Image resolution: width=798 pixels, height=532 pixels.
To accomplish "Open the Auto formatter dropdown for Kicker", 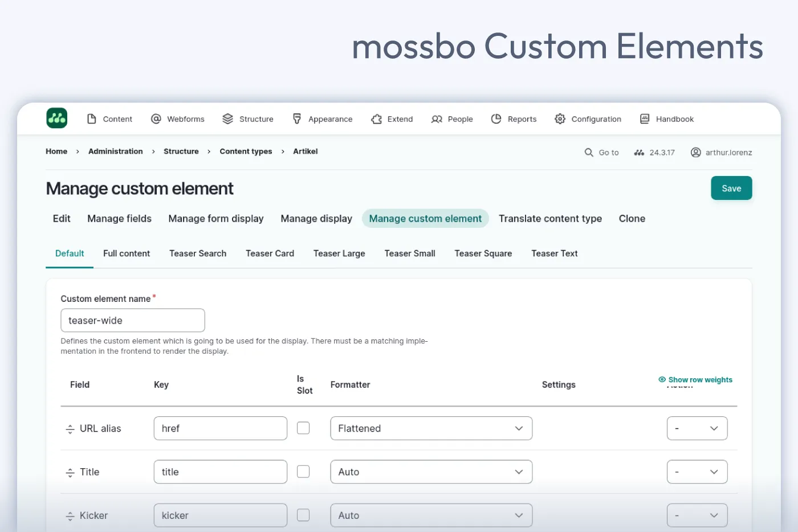I will (431, 515).
